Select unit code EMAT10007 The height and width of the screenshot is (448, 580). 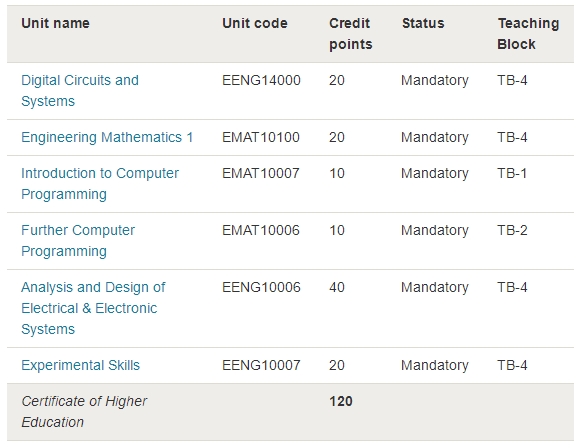261,173
